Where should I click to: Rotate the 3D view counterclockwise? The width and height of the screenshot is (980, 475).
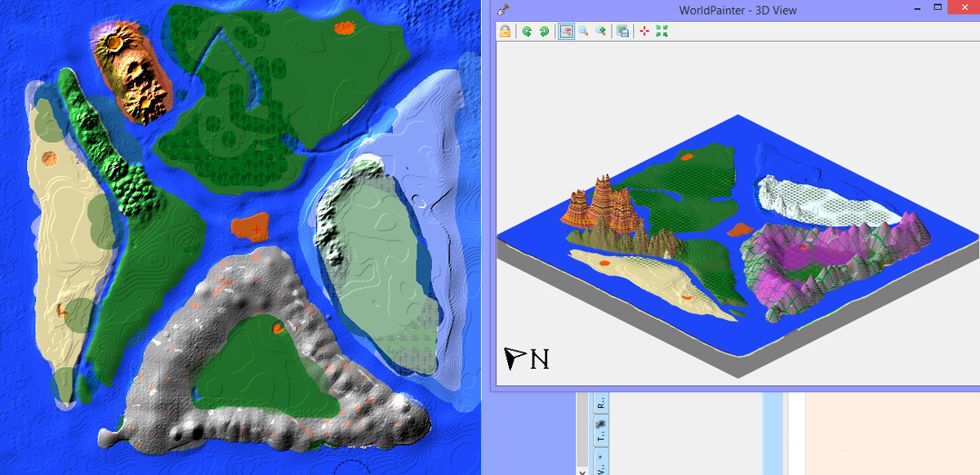(x=528, y=32)
